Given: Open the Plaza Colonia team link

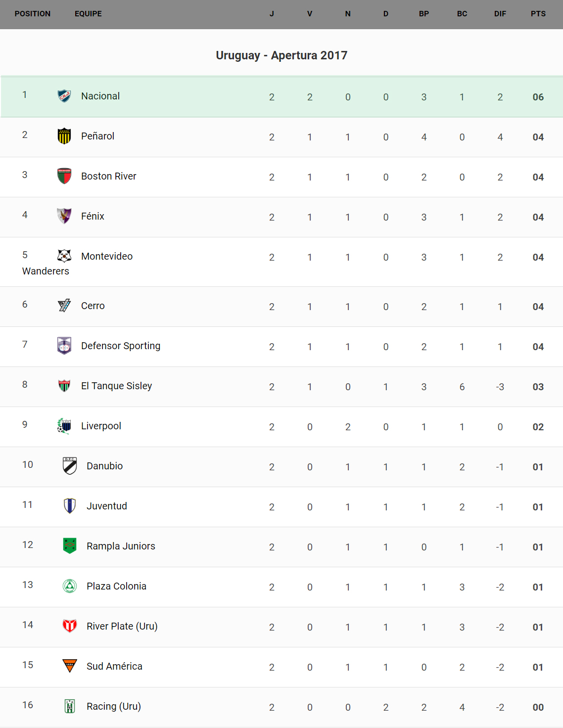Looking at the screenshot, I should 116,586.
